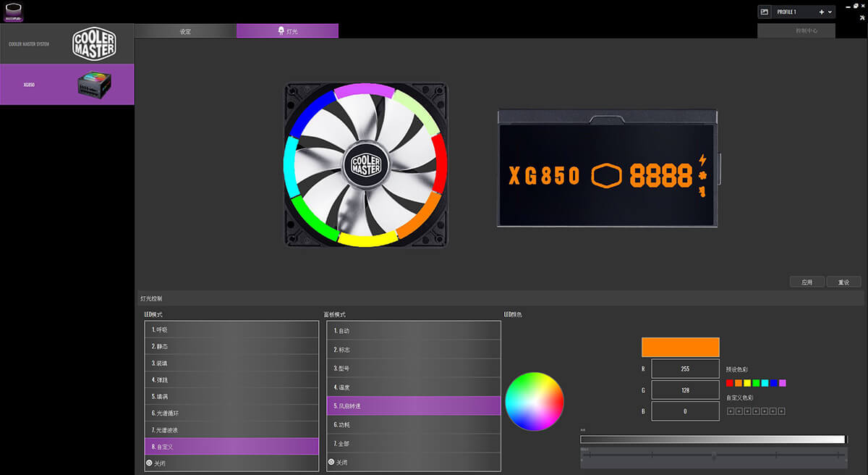868x475 pixels.
Task: Click the orange current color preview
Action: pyautogui.click(x=681, y=347)
